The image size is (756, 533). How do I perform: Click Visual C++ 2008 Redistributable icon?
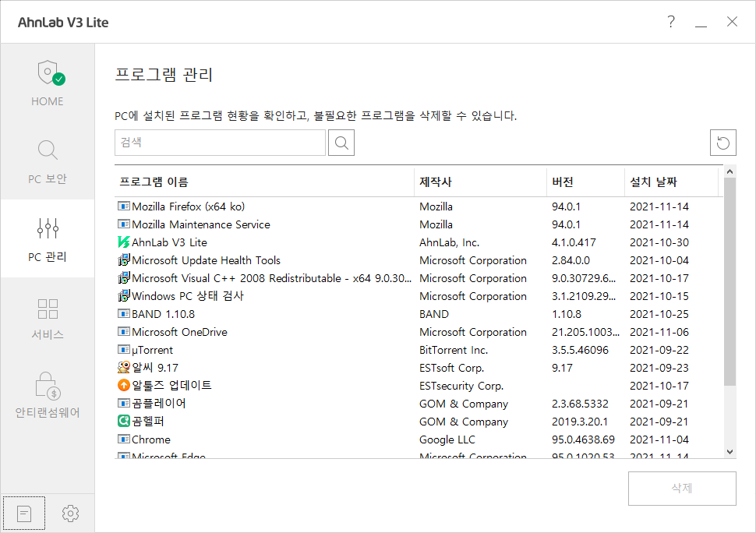(124, 278)
